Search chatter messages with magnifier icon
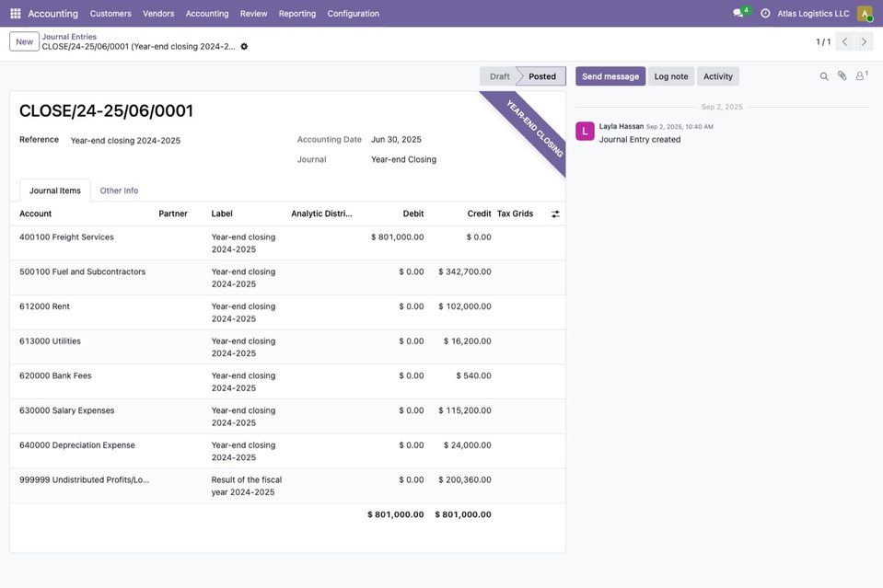The height and width of the screenshot is (588, 883). click(824, 76)
